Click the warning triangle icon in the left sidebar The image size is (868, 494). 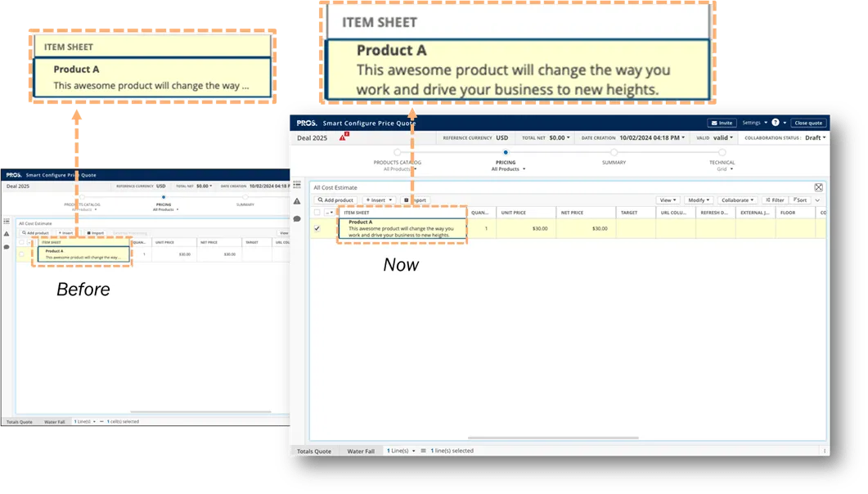(x=297, y=200)
